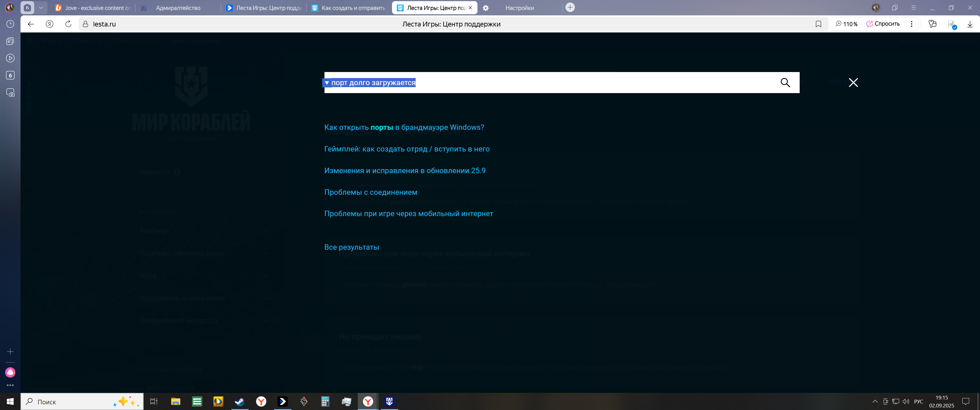Open Alice assistant icon in sidebar
The height and width of the screenshot is (410, 980).
coord(10,372)
